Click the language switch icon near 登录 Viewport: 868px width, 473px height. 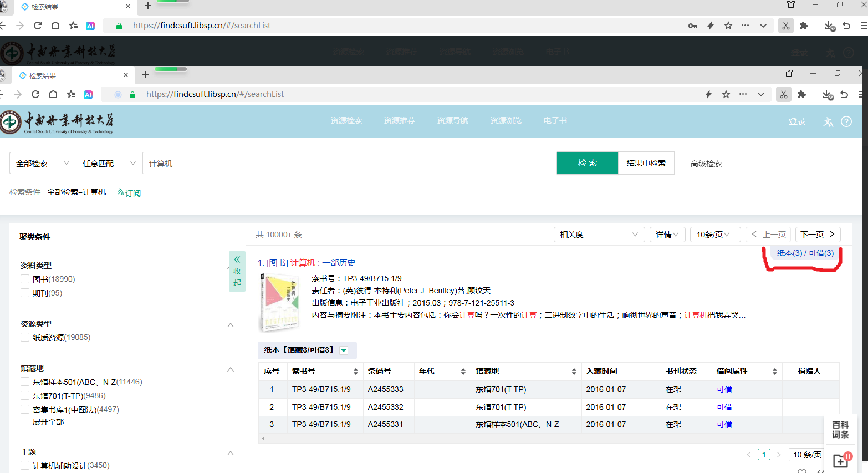click(828, 121)
